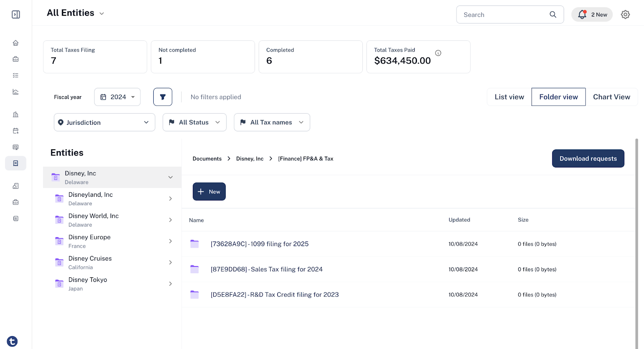Expand the Disneyland, Inc chevron
The height and width of the screenshot is (349, 644).
point(170,198)
